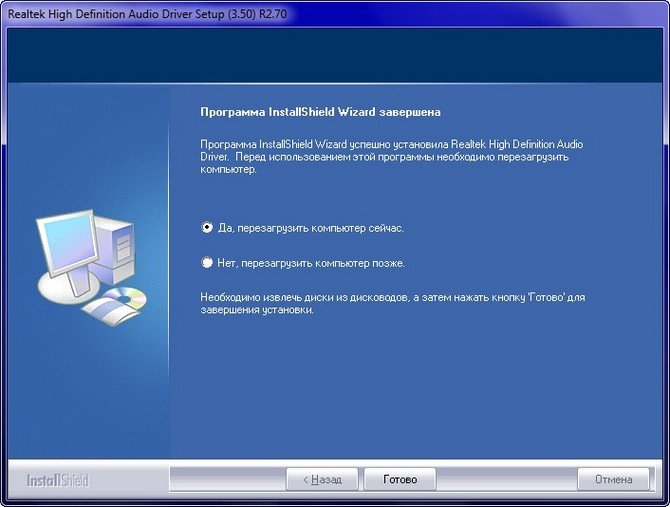Click the Готово button
This screenshot has width=670, height=507.
(x=400, y=479)
